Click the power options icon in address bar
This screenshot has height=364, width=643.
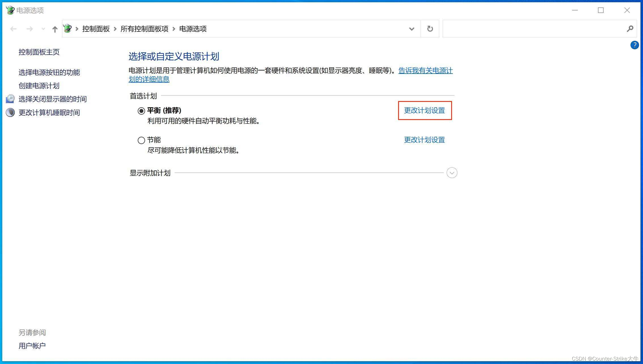click(x=68, y=29)
